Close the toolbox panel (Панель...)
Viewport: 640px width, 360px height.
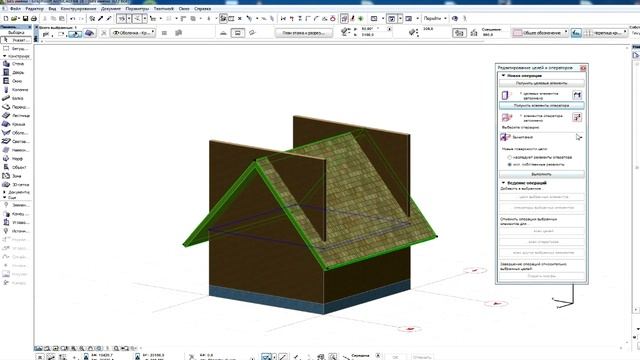tap(29, 27)
